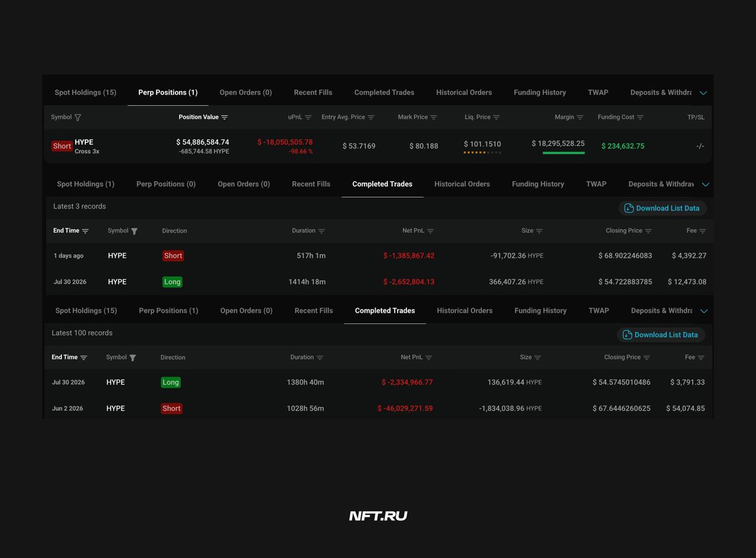Open Symbol filter funnel in Latest 100 records table
The image size is (756, 558).
click(132, 358)
